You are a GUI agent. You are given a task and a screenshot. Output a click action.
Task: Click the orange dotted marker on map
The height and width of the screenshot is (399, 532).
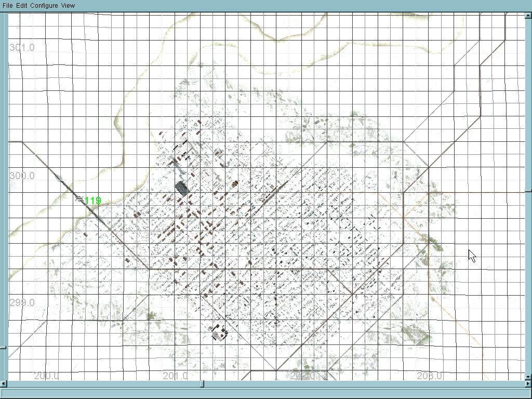[x=235, y=184]
